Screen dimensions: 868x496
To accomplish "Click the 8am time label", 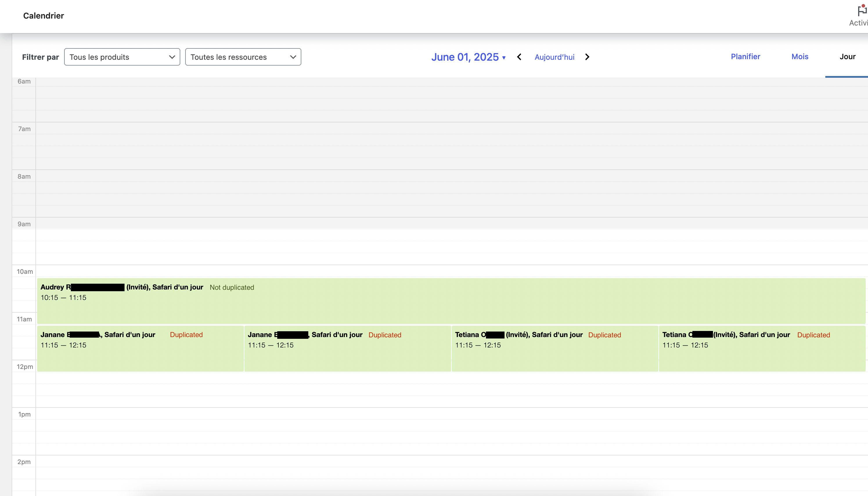I will click(24, 176).
